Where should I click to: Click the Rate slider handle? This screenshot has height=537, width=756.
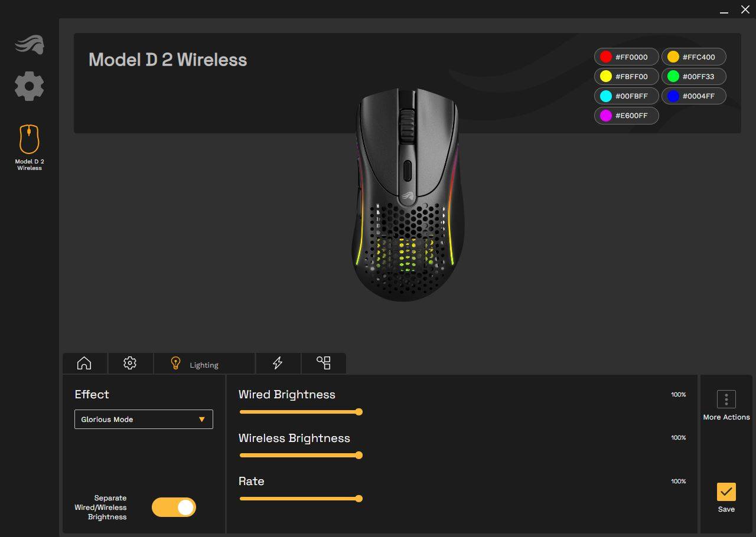pos(359,499)
